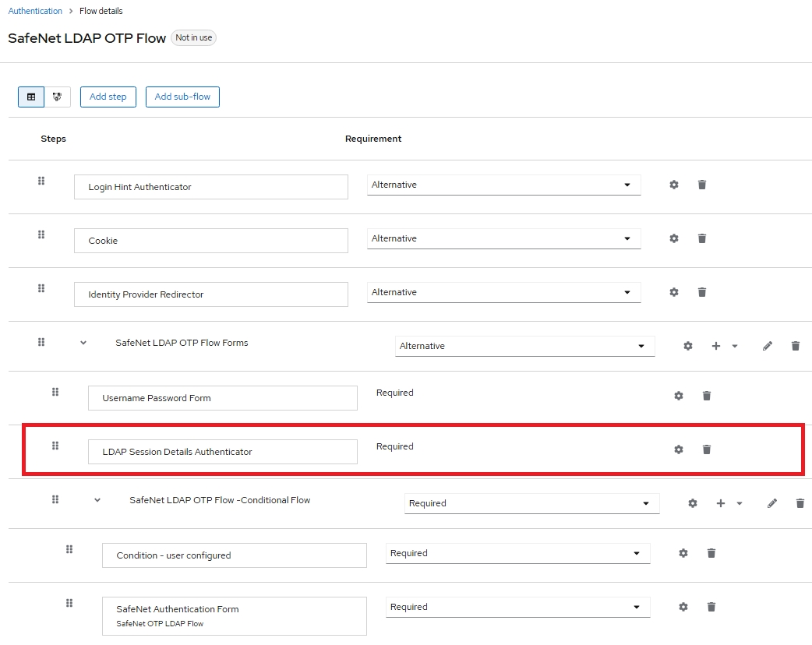812x645 pixels.
Task: Delete the Username Password Form step
Action: [x=707, y=396]
